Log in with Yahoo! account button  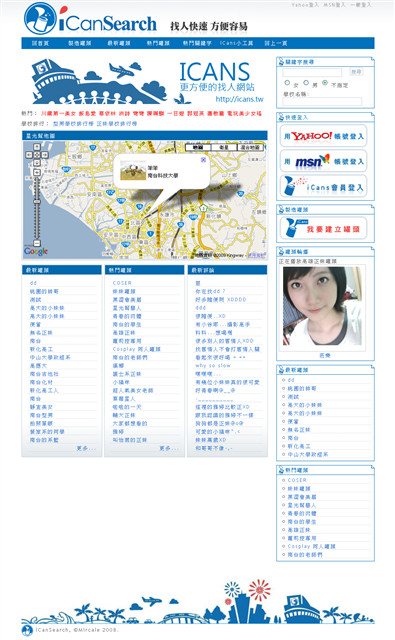[x=324, y=136]
